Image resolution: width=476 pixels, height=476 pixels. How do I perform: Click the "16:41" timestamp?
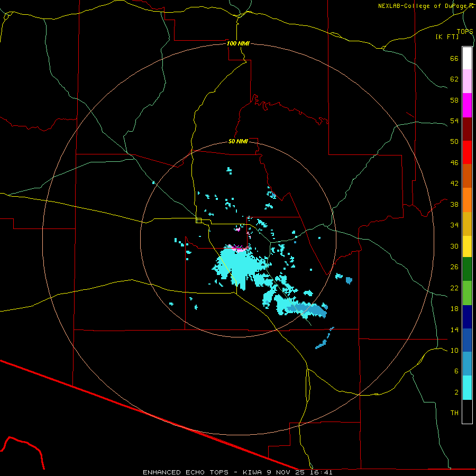(x=322, y=472)
